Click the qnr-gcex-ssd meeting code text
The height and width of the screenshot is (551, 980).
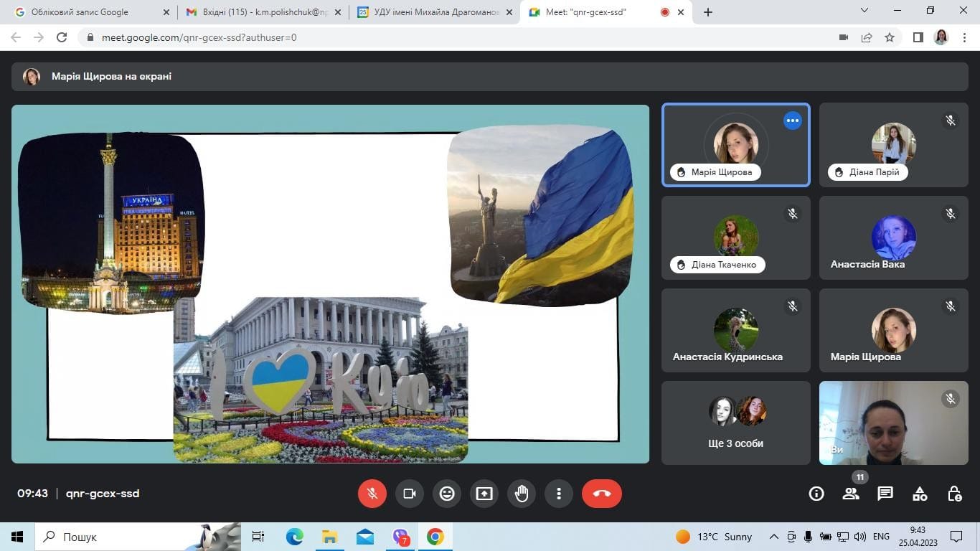(x=103, y=494)
